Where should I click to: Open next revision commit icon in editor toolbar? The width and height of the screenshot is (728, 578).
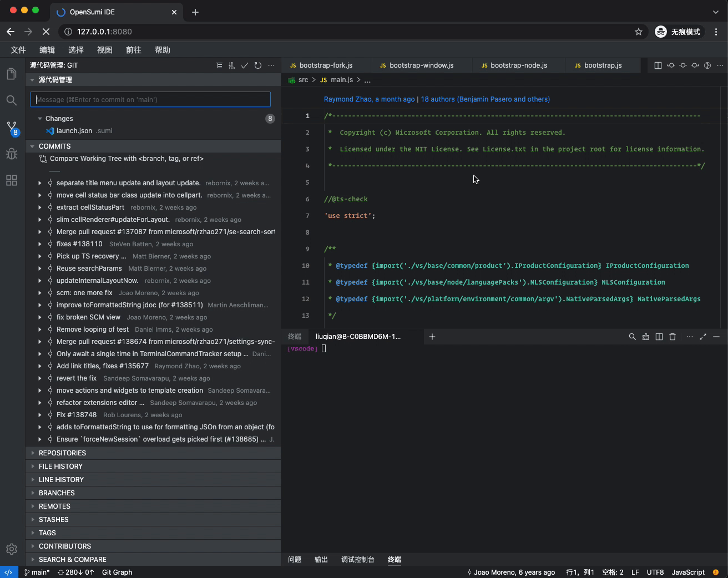[x=695, y=65]
